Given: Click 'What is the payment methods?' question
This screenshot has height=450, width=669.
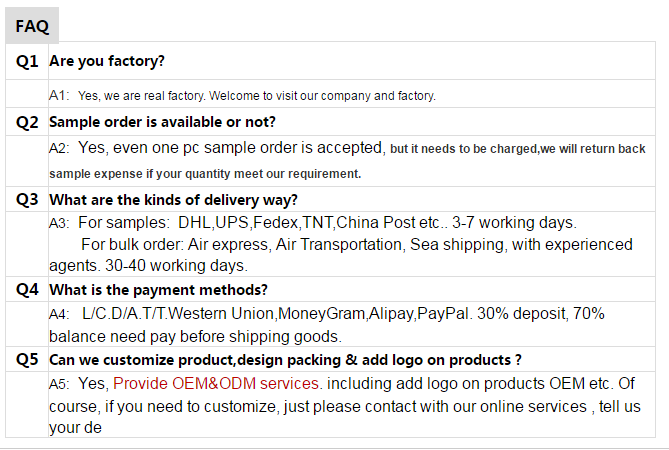Looking at the screenshot, I should [158, 290].
